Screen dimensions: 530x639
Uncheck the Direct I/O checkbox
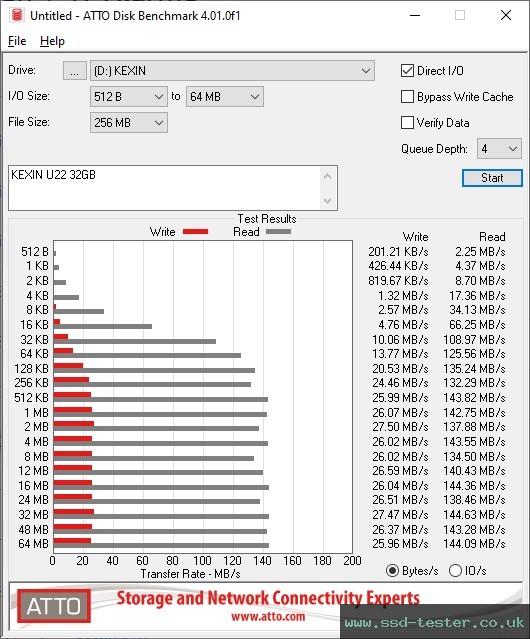pyautogui.click(x=407, y=71)
